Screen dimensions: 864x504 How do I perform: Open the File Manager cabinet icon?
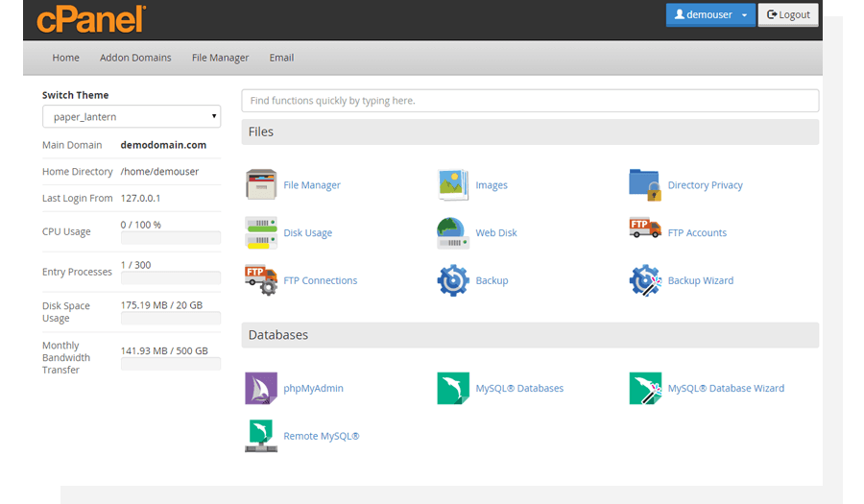pos(261,184)
